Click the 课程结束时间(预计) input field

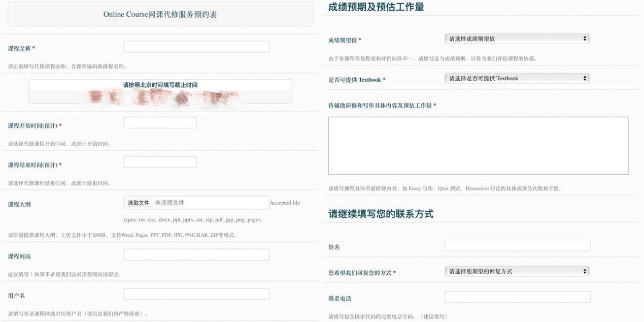[x=160, y=162]
